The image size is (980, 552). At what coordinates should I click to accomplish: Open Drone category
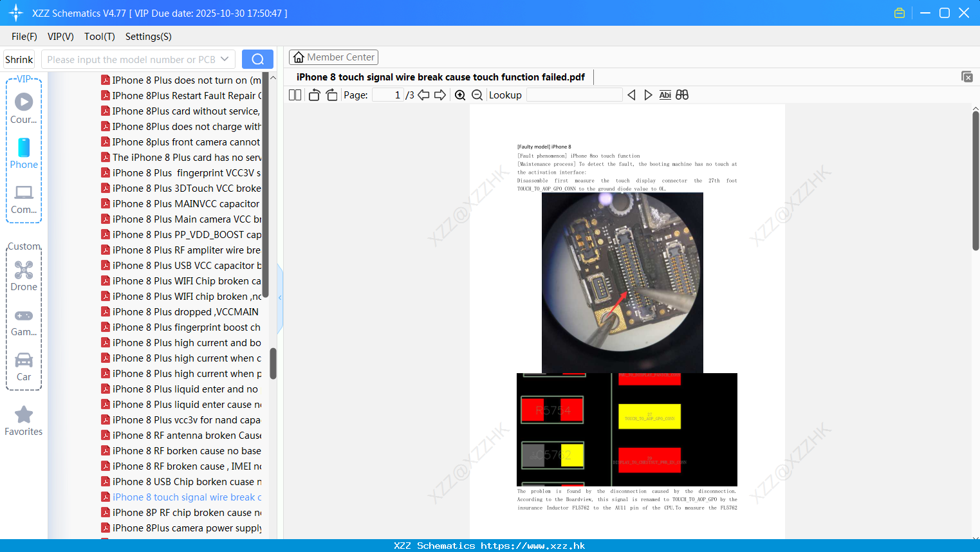(24, 276)
